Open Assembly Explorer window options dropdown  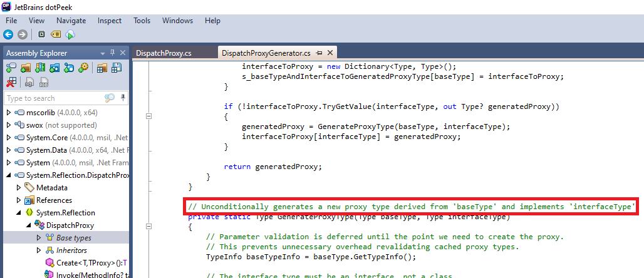point(103,53)
